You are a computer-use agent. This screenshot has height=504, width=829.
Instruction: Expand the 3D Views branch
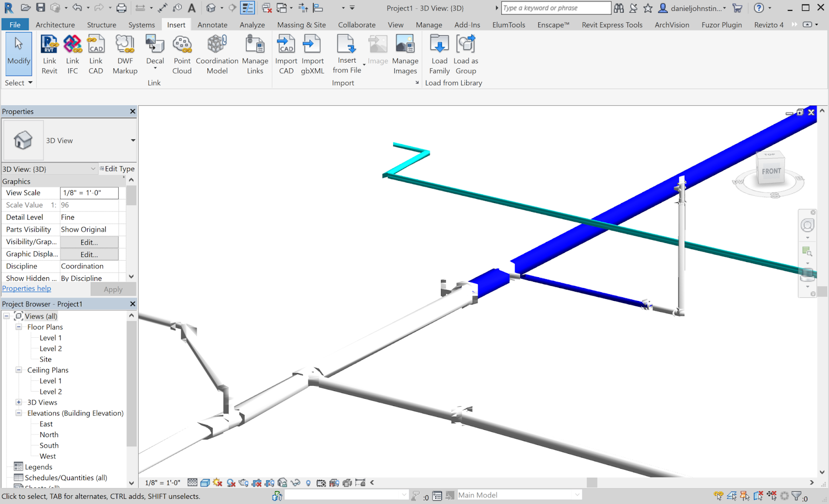pyautogui.click(x=19, y=402)
